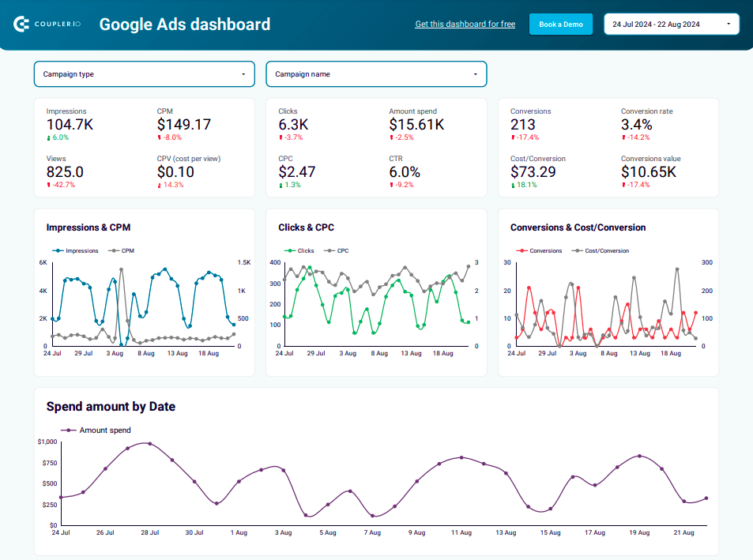Open the Campaign name dropdown
Screen dimensions: 753x560
click(376, 73)
